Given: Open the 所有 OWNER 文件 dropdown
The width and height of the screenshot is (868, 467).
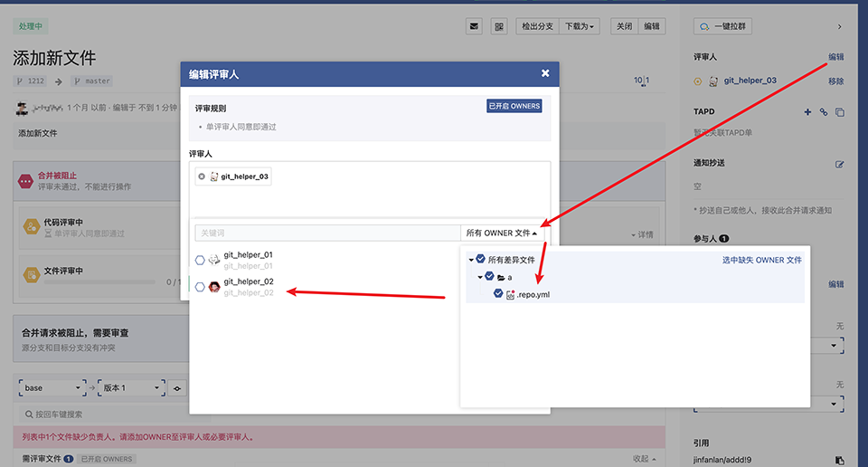Looking at the screenshot, I should coord(505,233).
